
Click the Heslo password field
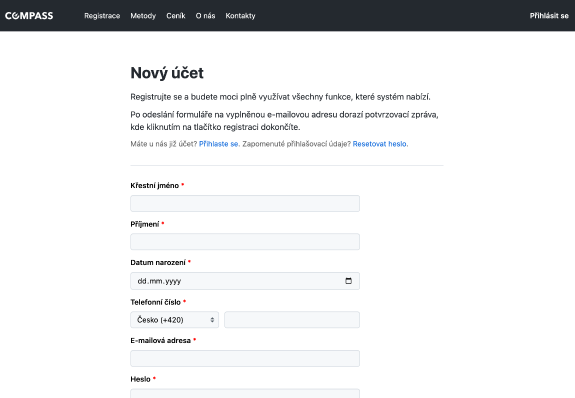[245, 394]
